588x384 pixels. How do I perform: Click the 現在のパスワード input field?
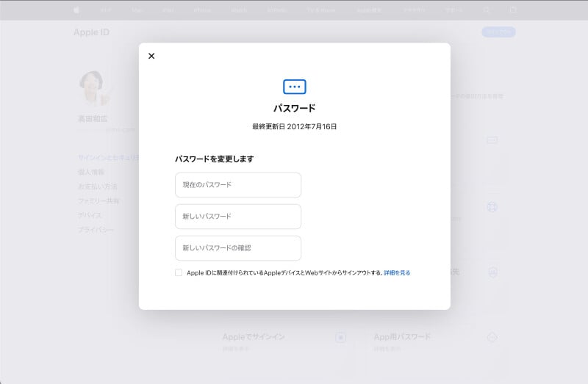coord(238,185)
